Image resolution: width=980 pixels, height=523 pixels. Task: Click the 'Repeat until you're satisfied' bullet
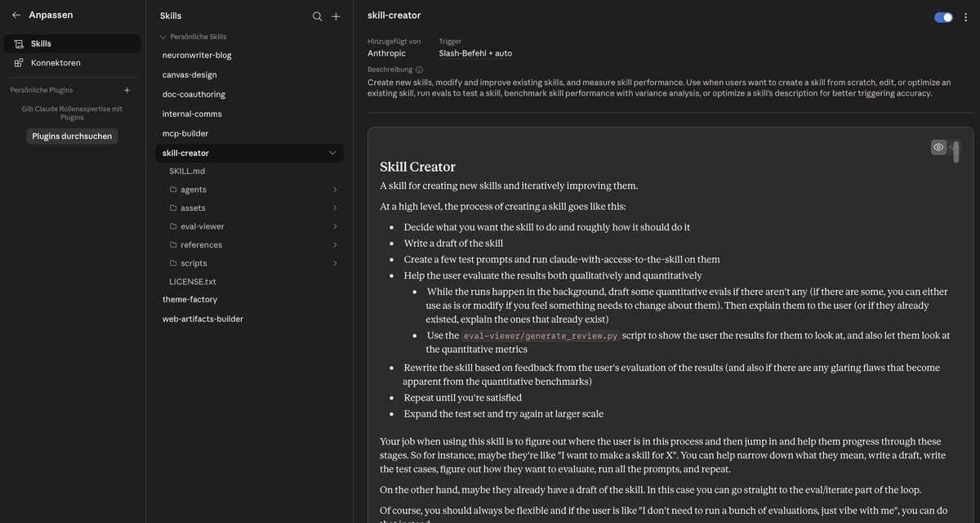click(x=462, y=398)
